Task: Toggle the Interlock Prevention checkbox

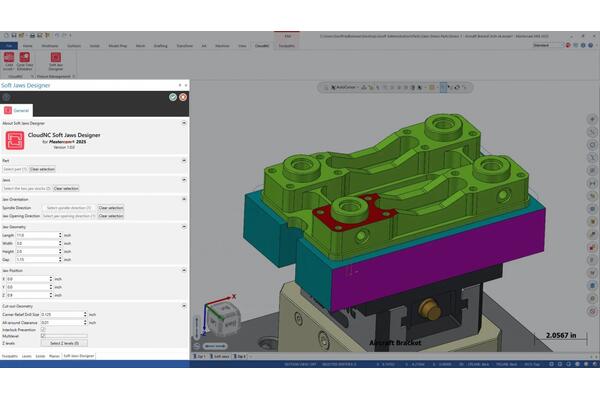Action: [x=43, y=330]
